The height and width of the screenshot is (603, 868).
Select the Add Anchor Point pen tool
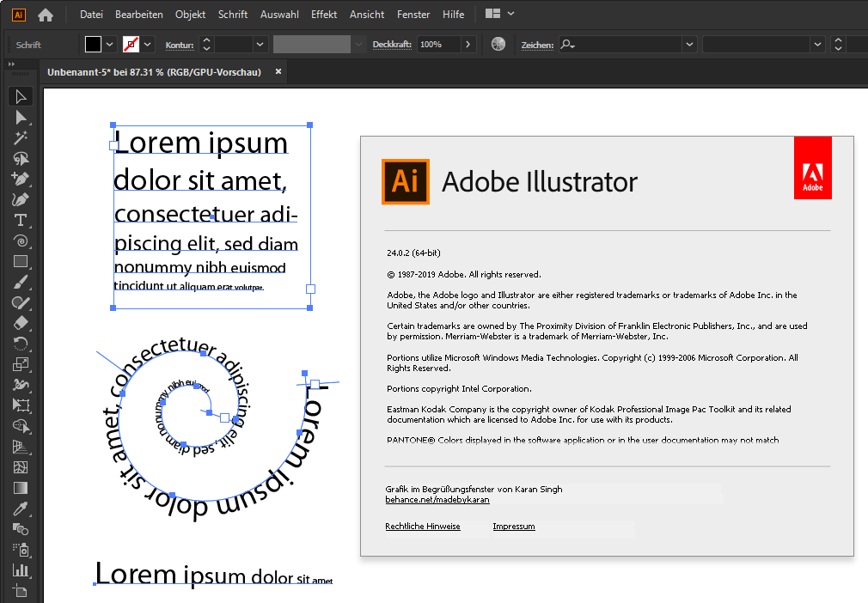pos(21,180)
